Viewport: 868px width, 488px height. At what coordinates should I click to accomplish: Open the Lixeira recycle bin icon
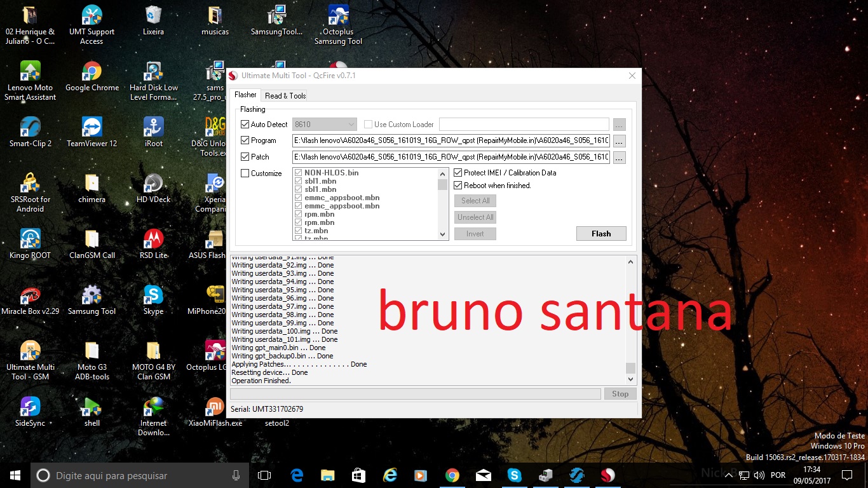153,21
